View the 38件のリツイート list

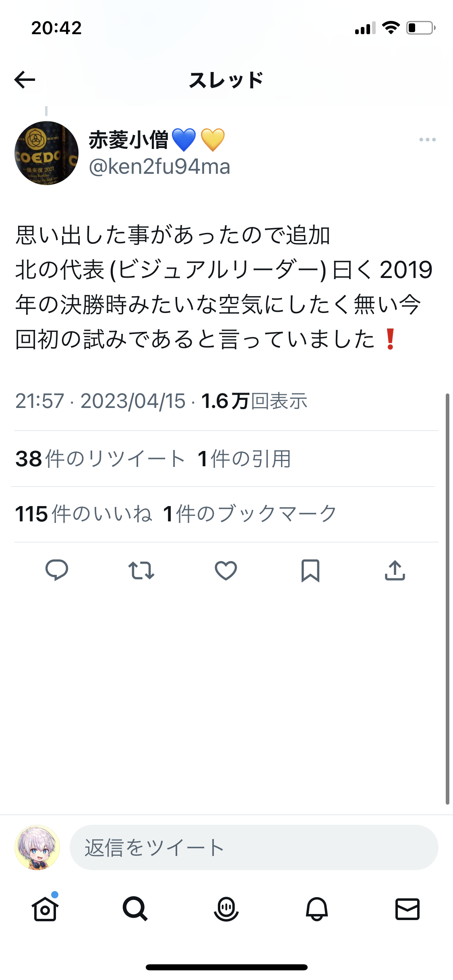(x=100, y=459)
